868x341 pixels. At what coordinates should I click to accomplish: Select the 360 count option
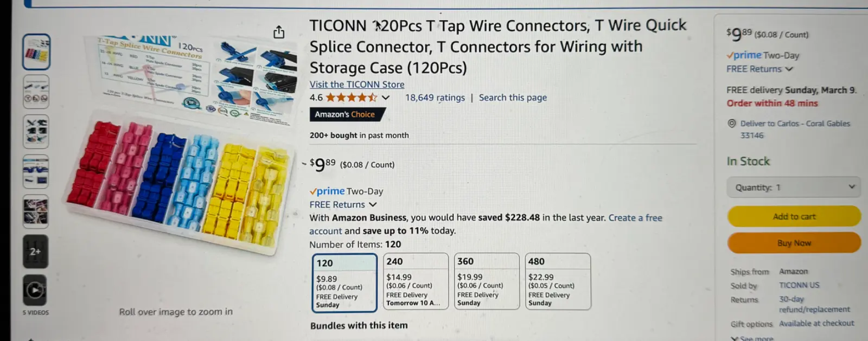click(x=487, y=281)
